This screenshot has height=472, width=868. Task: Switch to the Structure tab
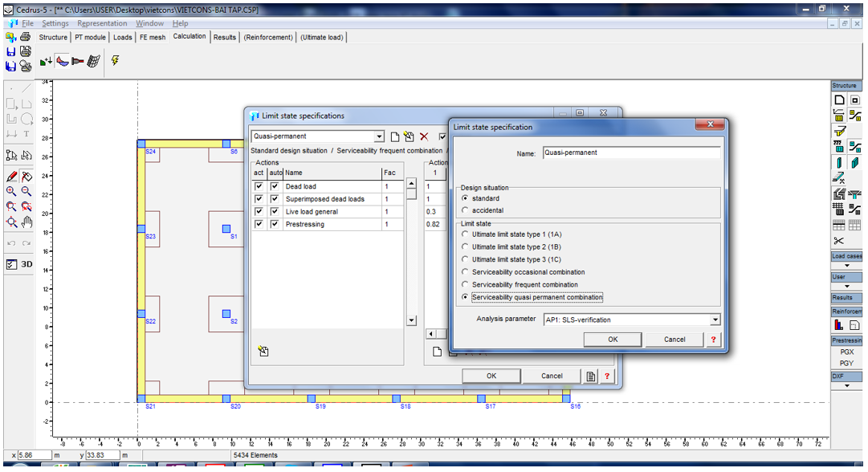tap(53, 37)
